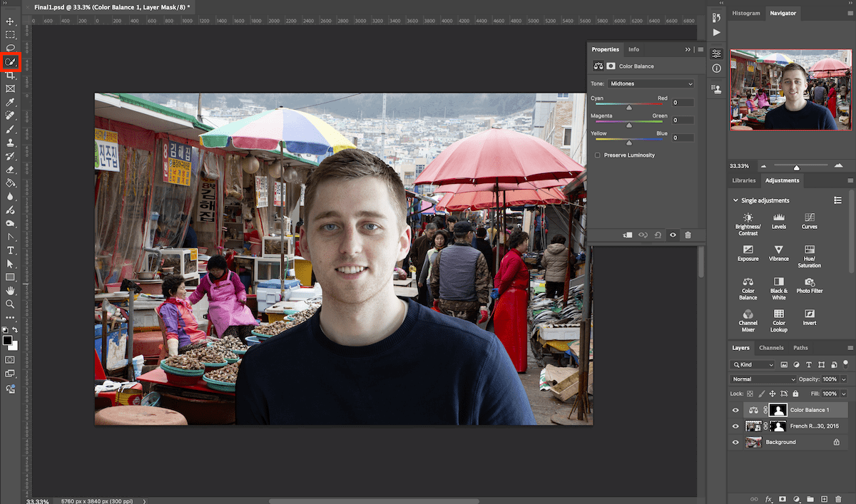856x504 pixels.
Task: Select the Blur tool
Action: [x=10, y=197]
